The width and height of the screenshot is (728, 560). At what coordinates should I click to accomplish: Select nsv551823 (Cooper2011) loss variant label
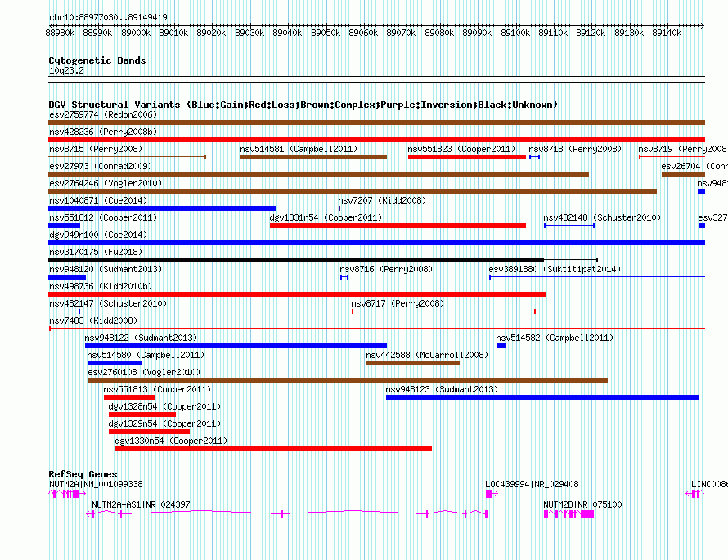[461, 149]
